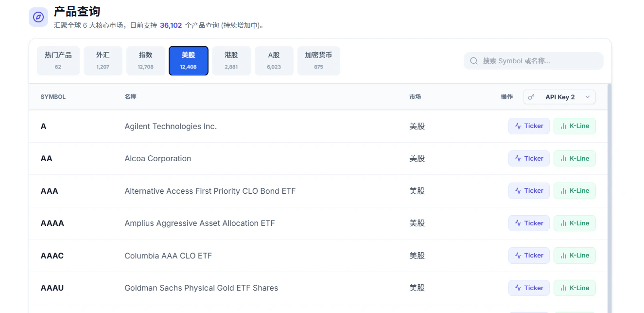Open Ticker for Agilent Technologies Inc.
644x313 pixels.
pos(529,126)
